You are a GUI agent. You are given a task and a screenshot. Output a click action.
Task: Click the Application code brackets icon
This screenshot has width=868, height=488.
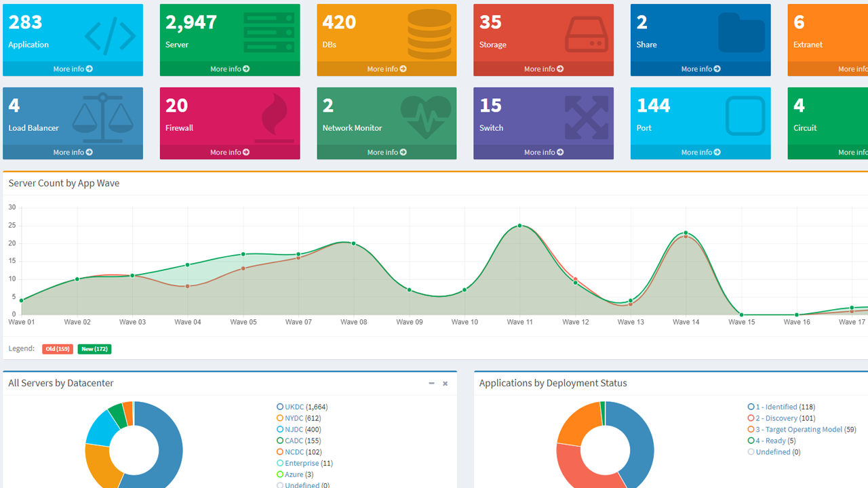[111, 37]
